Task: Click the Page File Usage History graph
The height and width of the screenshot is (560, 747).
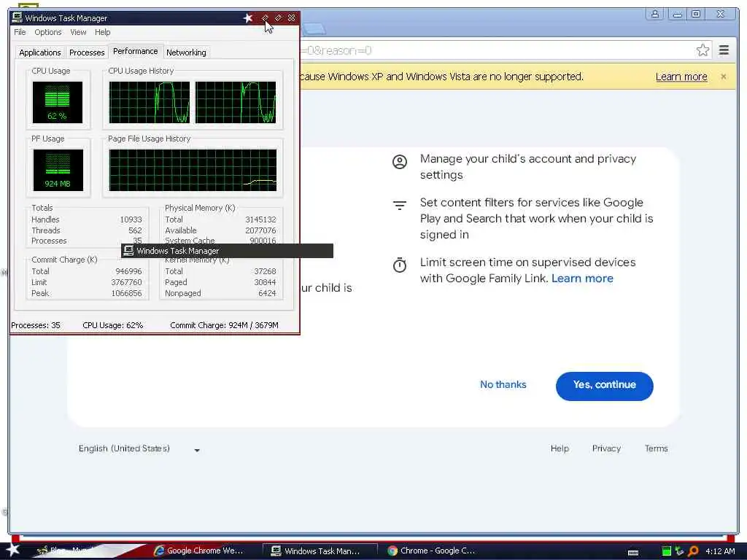Action: pos(193,170)
